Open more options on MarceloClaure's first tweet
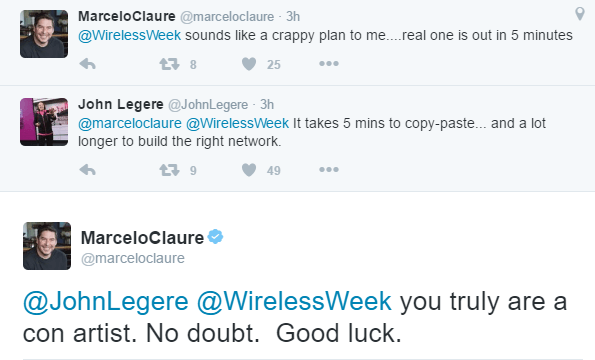This screenshot has height=360, width=595. 329,64
